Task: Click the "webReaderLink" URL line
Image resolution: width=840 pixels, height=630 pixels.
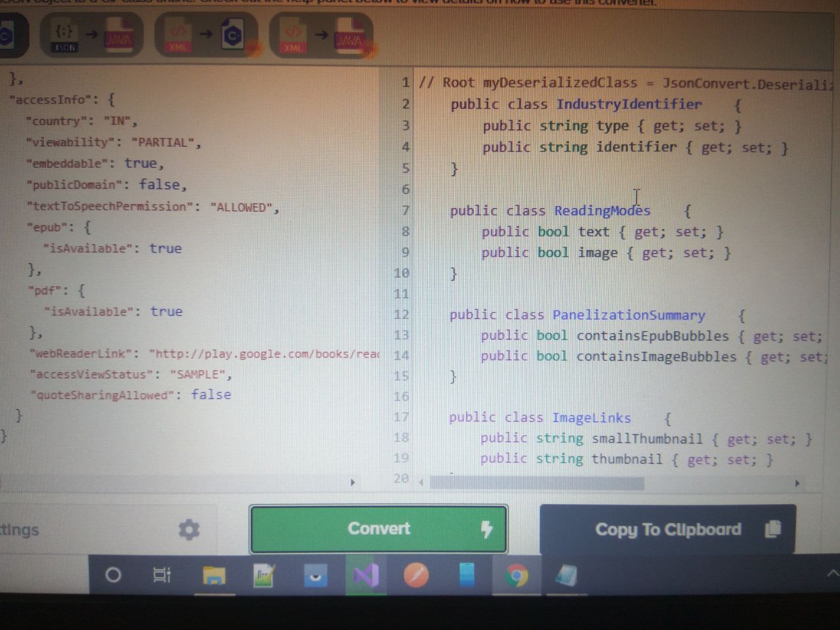Action: coord(204,354)
